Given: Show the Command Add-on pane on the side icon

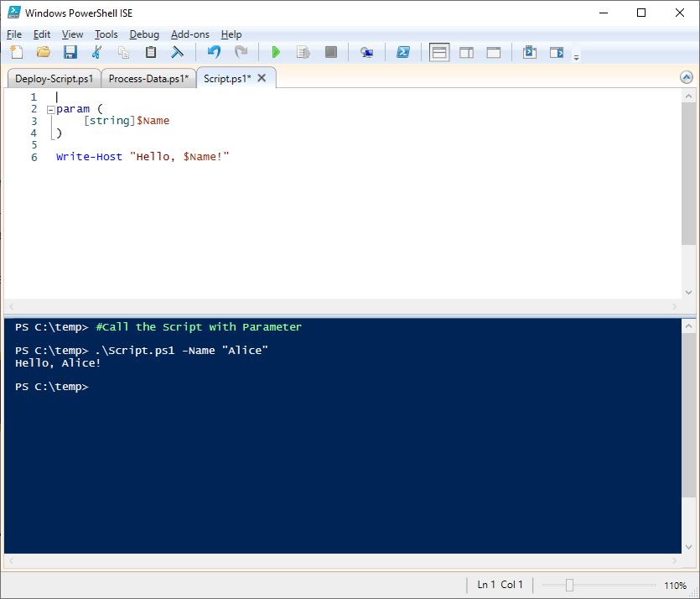Looking at the screenshot, I should 557,52.
